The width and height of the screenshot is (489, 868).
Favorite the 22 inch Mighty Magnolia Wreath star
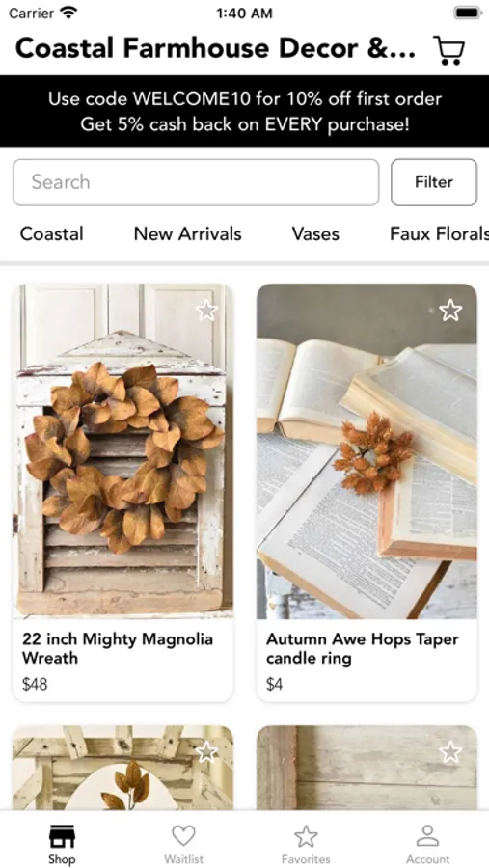(x=207, y=311)
